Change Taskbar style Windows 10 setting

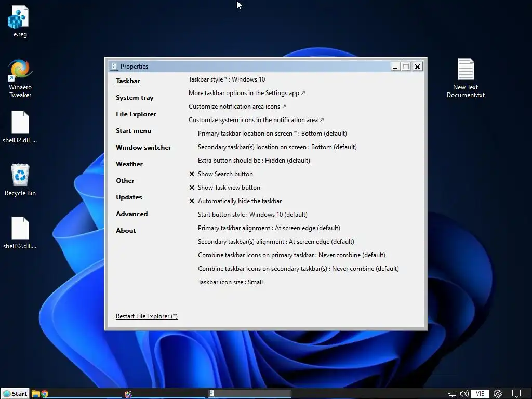[227, 79]
